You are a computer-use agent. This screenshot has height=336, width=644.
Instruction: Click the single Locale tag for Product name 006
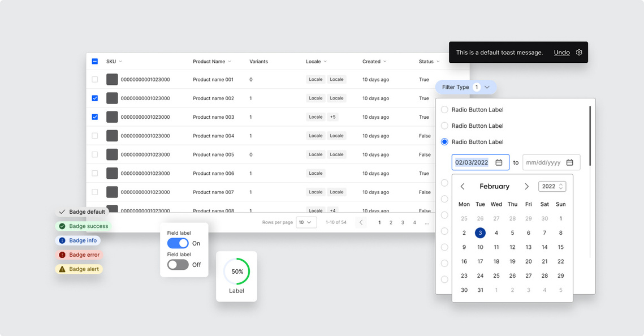315,173
